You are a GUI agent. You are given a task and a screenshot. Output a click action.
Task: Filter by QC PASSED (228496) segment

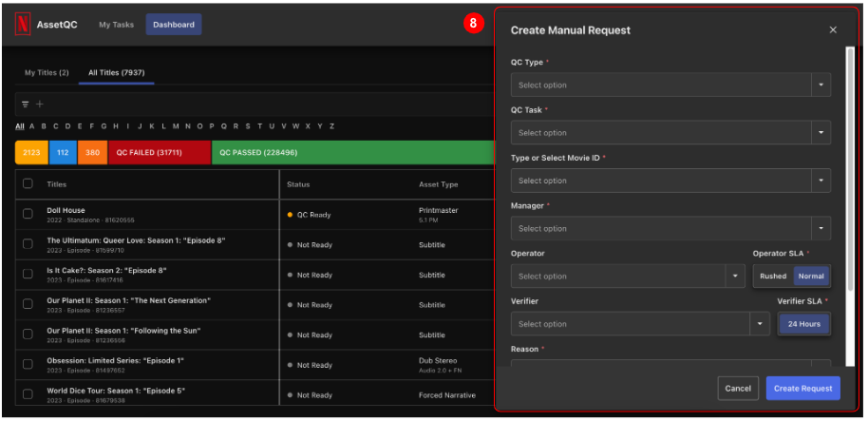(352, 152)
